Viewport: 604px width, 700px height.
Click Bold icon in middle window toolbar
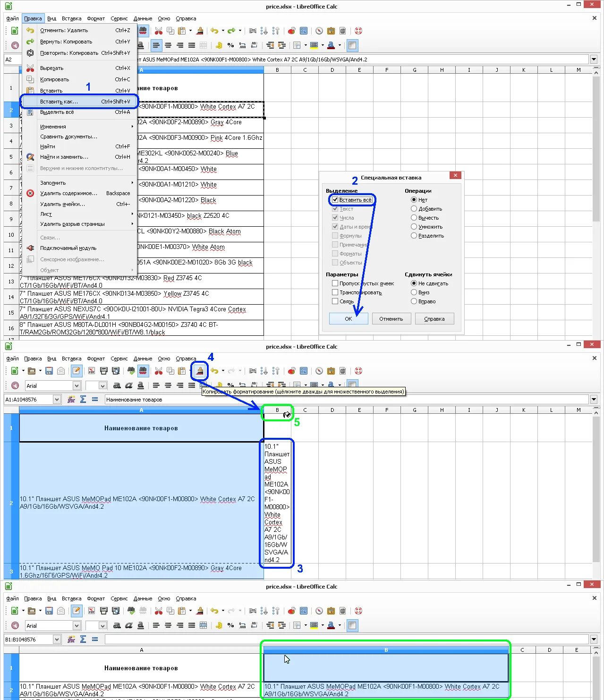coord(117,386)
